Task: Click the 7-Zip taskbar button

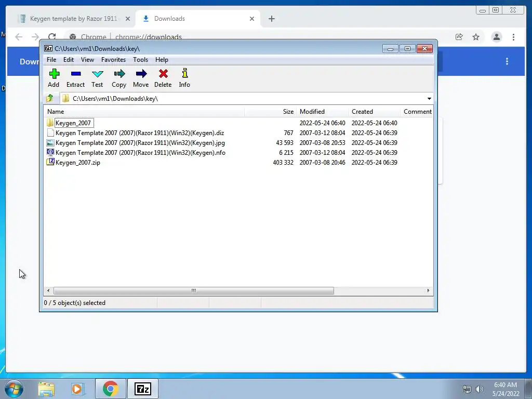Action: point(142,389)
